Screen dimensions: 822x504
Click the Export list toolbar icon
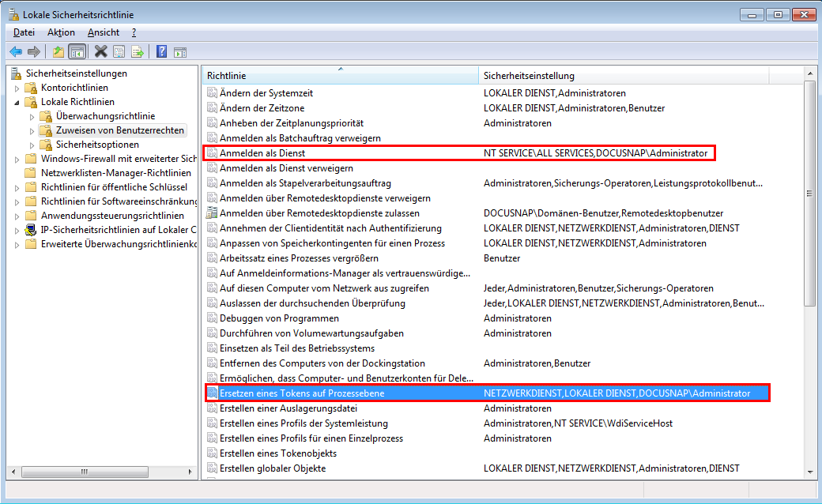138,52
